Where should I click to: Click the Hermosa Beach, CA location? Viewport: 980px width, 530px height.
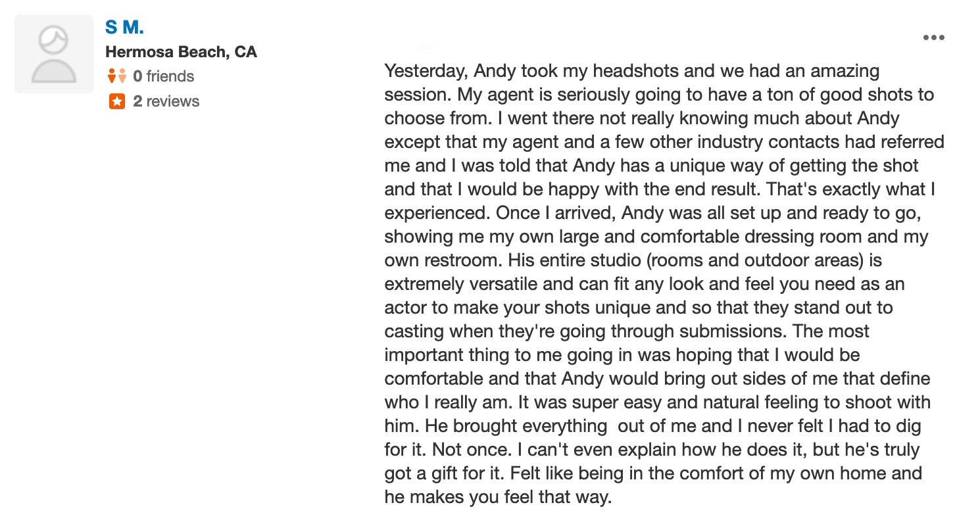point(181,51)
